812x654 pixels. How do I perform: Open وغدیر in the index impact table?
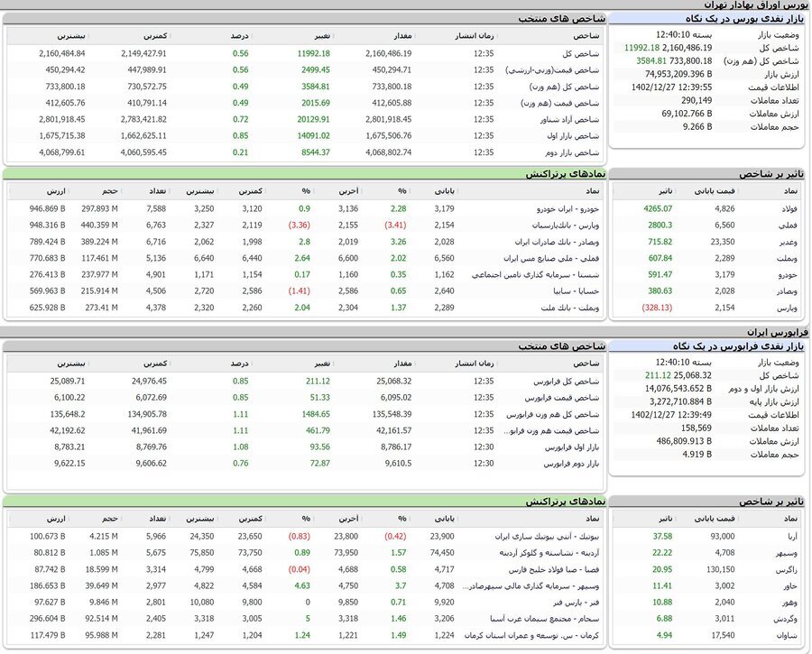789,242
